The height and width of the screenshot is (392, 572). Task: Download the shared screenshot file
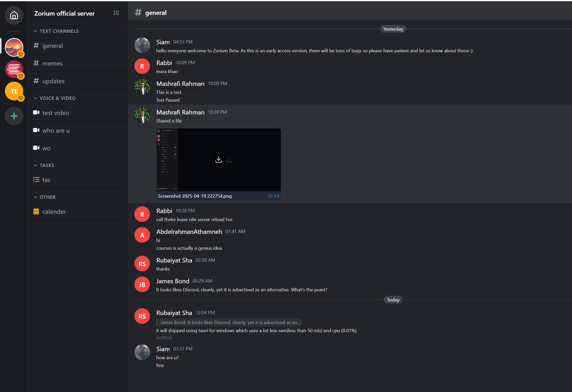(218, 159)
